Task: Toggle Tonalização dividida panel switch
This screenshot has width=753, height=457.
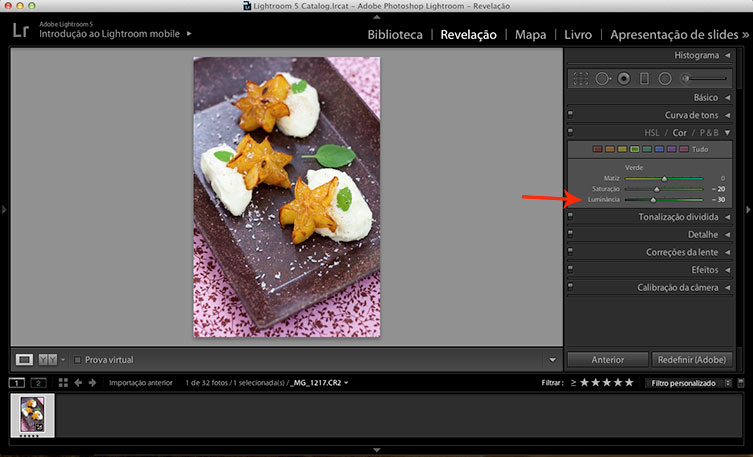Action: click(570, 216)
